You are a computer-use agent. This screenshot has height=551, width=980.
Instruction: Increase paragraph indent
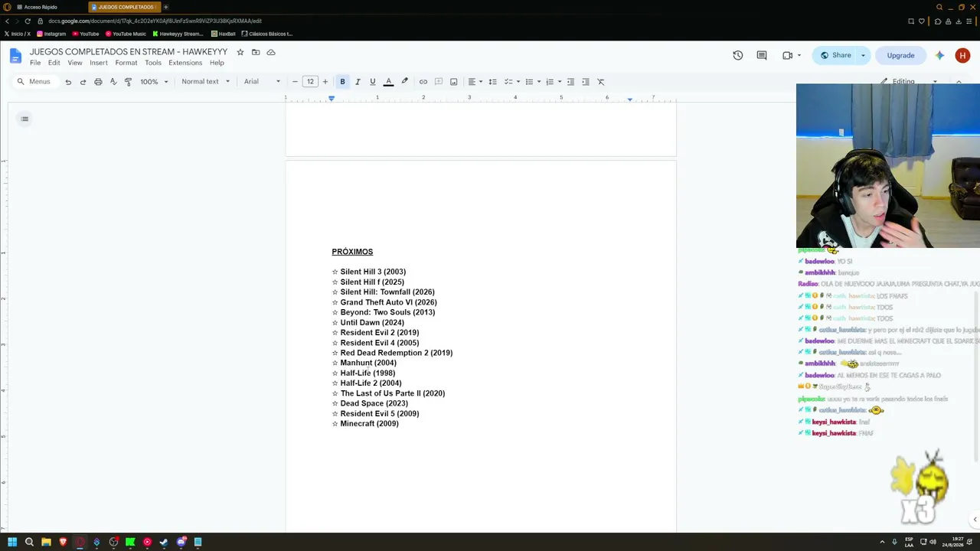click(x=586, y=82)
